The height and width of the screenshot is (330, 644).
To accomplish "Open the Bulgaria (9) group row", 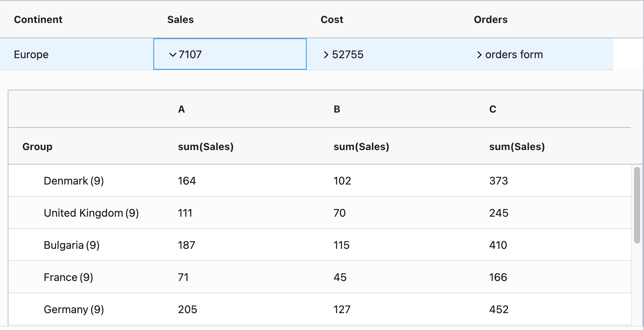I will click(71, 245).
